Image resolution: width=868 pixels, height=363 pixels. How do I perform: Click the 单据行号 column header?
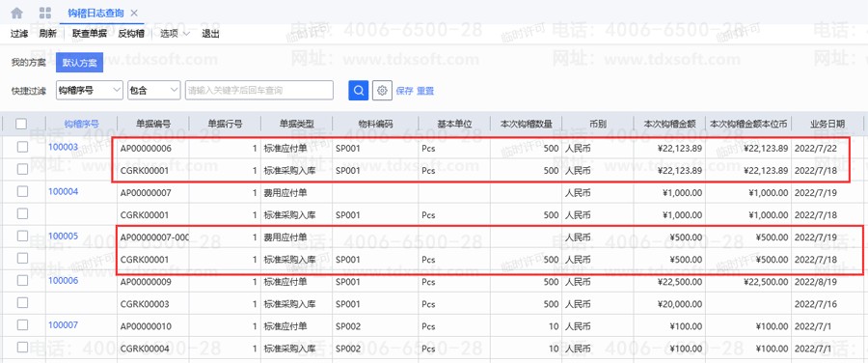[x=225, y=125]
